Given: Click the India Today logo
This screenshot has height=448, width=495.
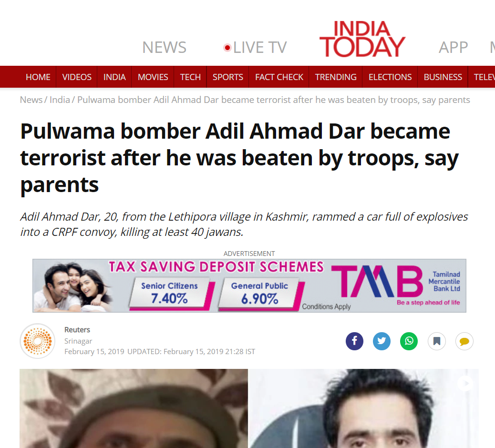Looking at the screenshot, I should point(362,39).
